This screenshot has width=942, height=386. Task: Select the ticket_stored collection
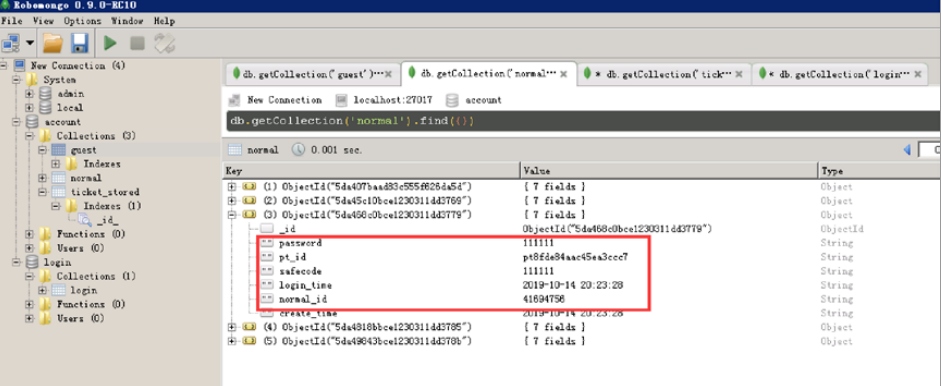(x=105, y=192)
